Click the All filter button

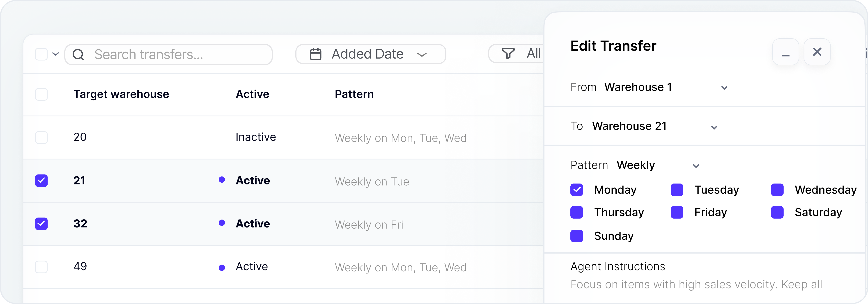coord(533,54)
